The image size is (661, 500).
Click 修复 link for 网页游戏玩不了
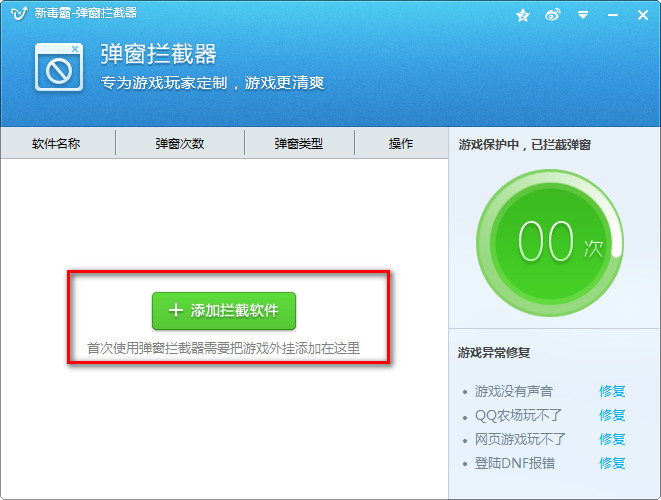612,439
